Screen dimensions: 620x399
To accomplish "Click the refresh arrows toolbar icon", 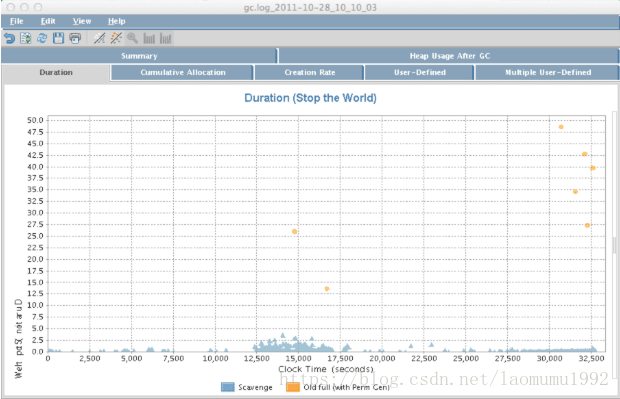I will [x=42, y=38].
